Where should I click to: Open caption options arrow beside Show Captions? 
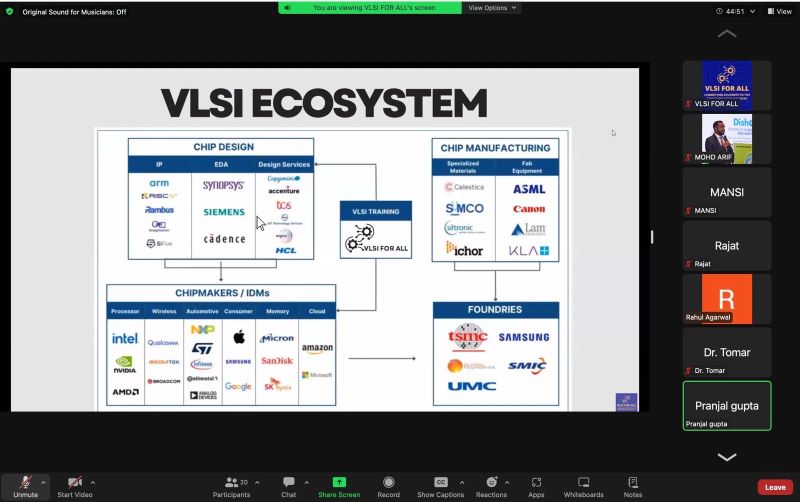[x=462, y=482]
